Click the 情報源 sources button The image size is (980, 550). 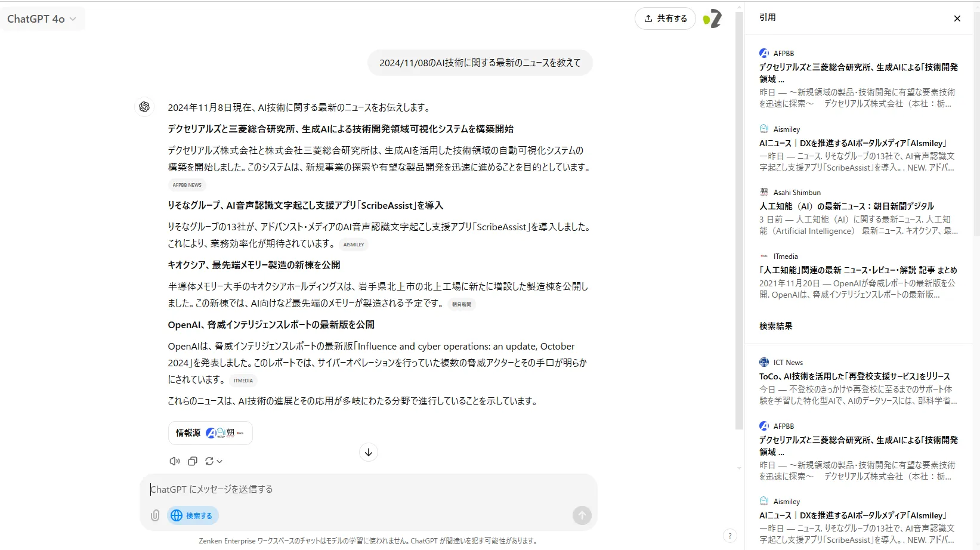pyautogui.click(x=211, y=433)
